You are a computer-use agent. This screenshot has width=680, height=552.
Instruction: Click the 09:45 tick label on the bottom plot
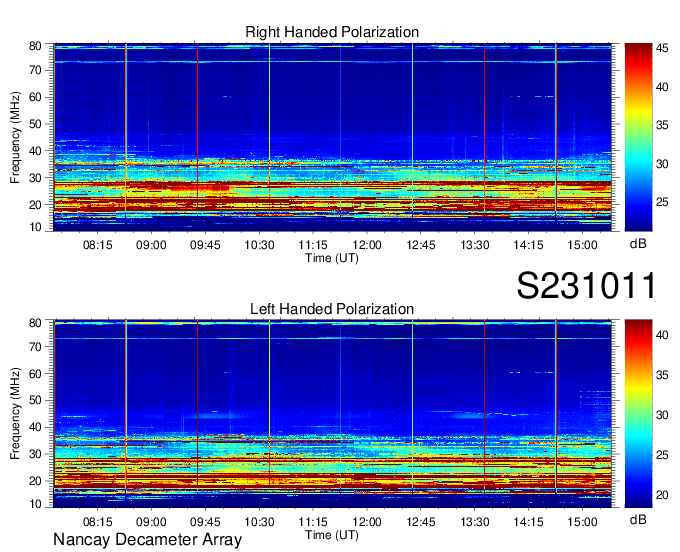(x=205, y=522)
